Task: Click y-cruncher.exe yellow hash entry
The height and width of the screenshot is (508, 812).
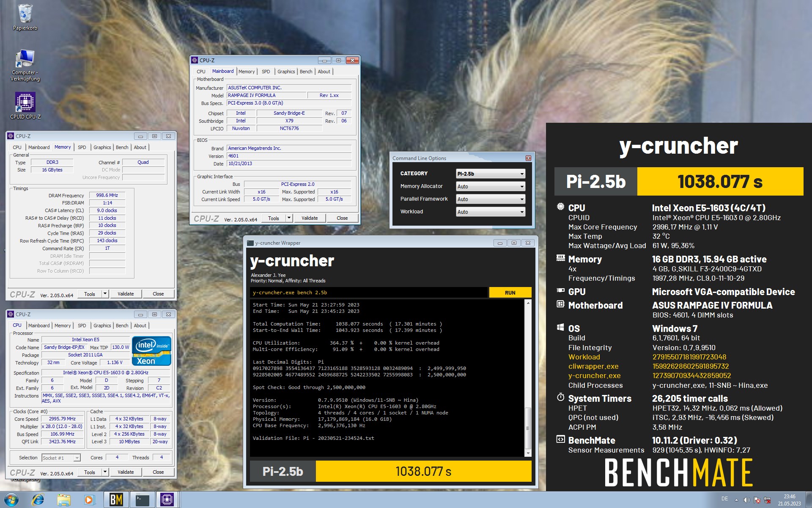Action: (691, 375)
